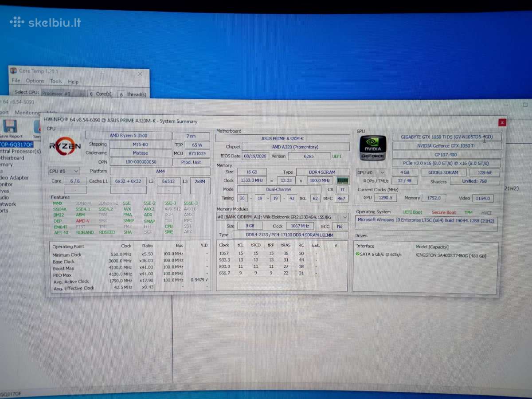This screenshot has width=532, height=399.
Task: Click the AMD-V feature flag
Action: click(82, 221)
